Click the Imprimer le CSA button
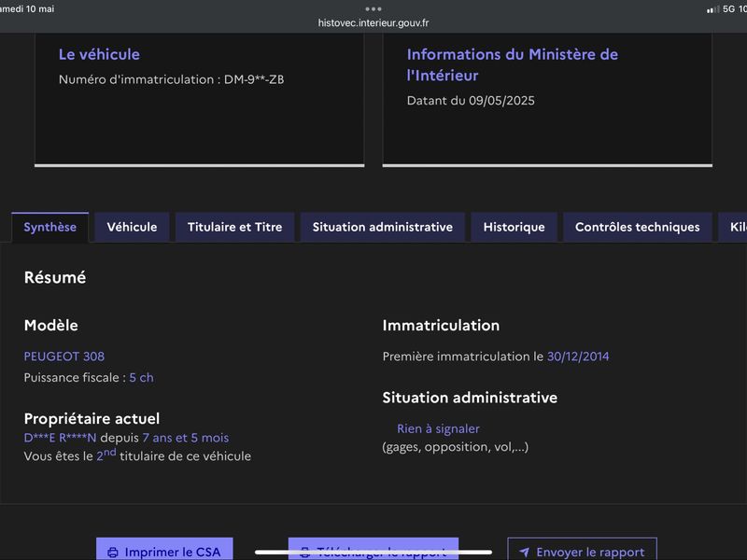This screenshot has height=560, width=747. 164,549
